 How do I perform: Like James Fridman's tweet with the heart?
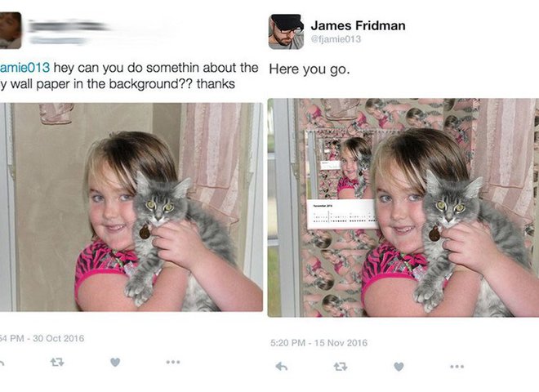pyautogui.click(x=399, y=367)
